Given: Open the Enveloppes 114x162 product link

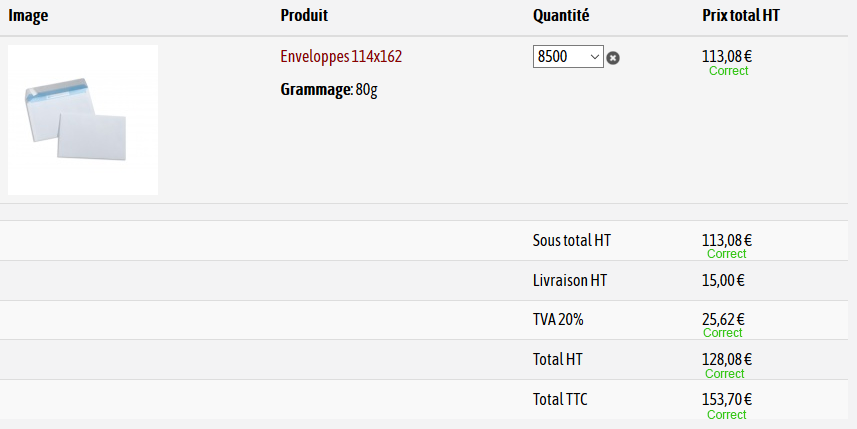Looking at the screenshot, I should (341, 56).
